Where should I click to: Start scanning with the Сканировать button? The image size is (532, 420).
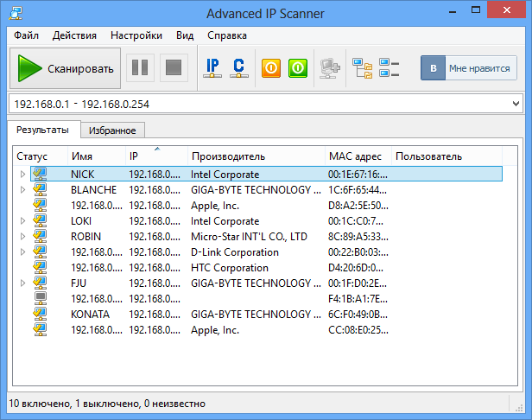point(65,68)
